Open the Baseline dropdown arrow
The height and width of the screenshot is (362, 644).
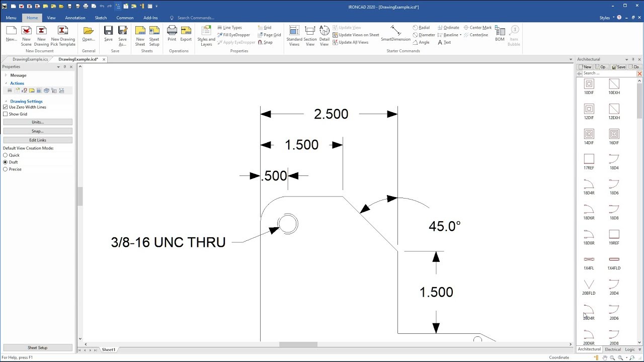tap(460, 35)
